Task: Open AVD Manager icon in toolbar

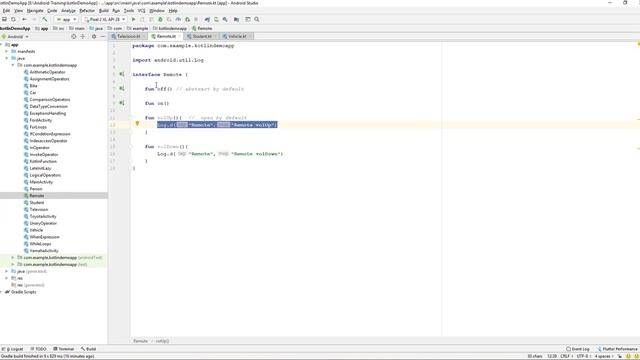Action: 216,19
